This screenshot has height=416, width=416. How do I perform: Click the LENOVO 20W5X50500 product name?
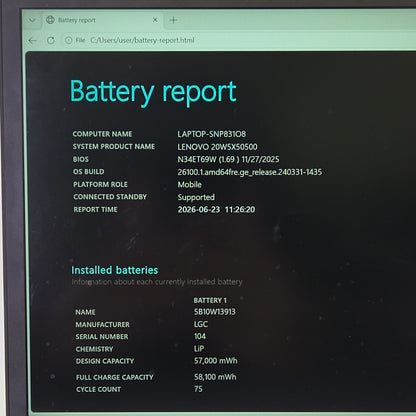pyautogui.click(x=217, y=147)
